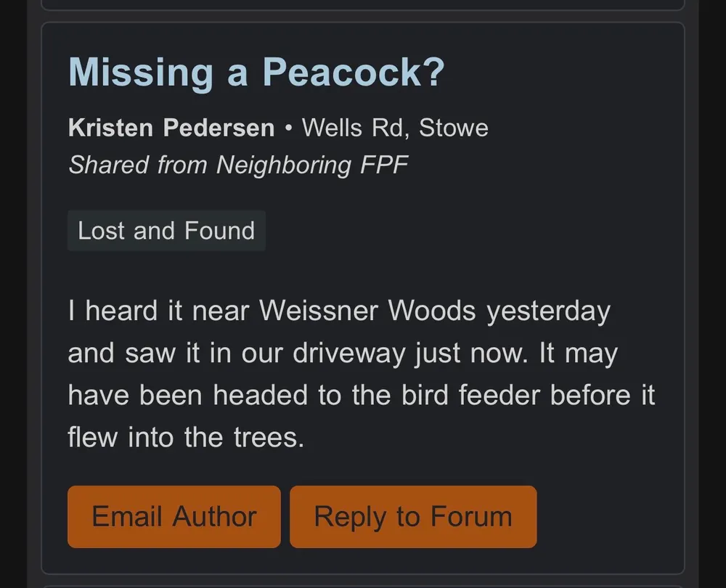
Task: Click the word "Found" in the category tag
Action: click(219, 231)
